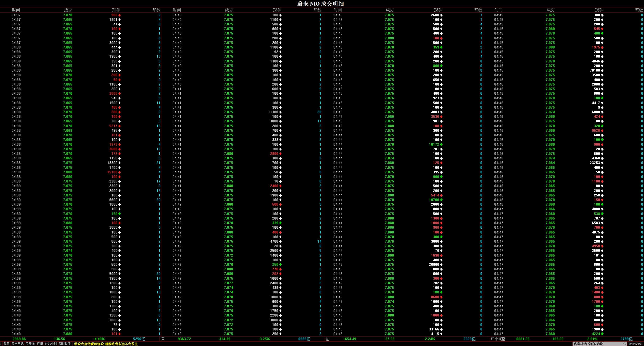Click the 6585亿 turnover figure
The image size is (644, 346).
pos(304,339)
